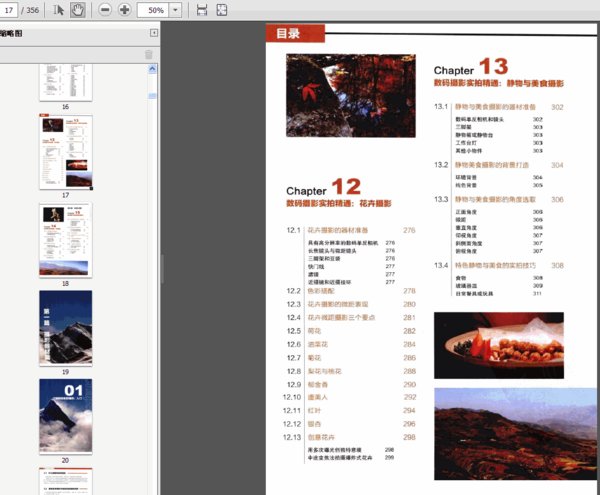Click contents entry 12.8
The height and width of the screenshot is (495, 600).
[x=351, y=371]
